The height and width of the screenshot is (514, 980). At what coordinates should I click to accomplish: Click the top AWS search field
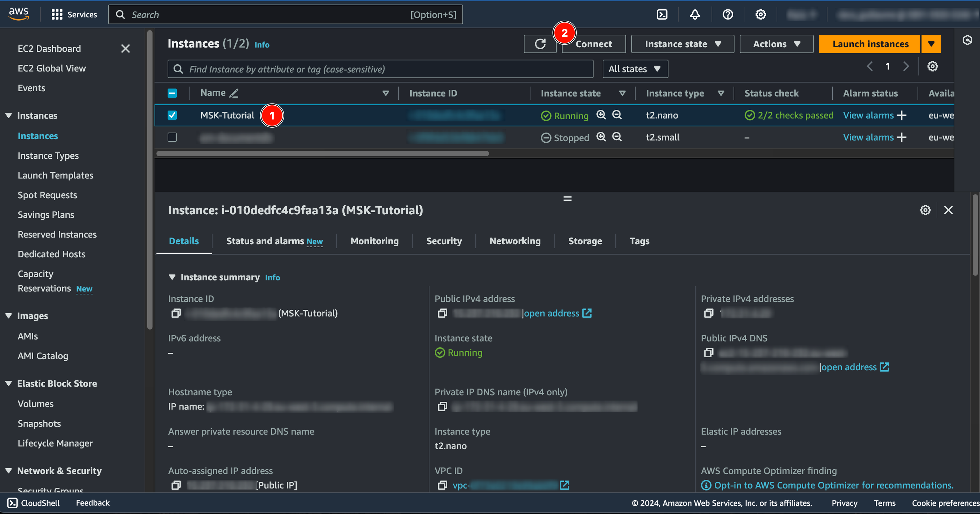pos(285,14)
